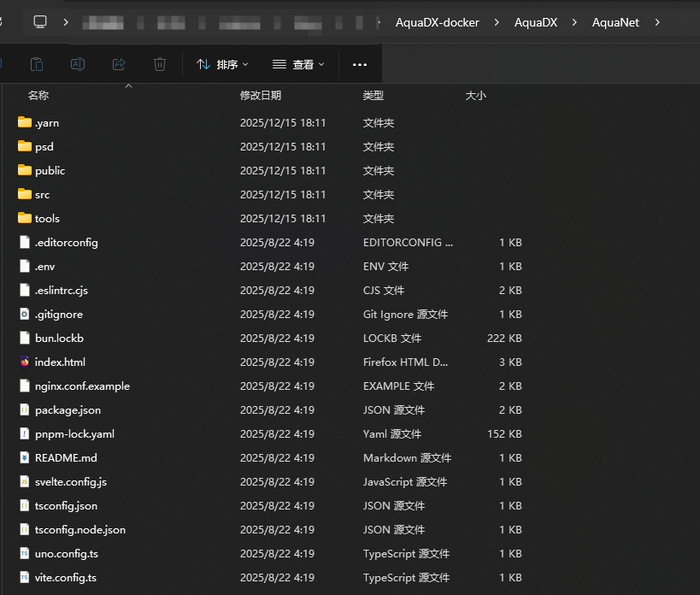Click the "LOCKB 文件" type cell
Image resolution: width=700 pixels, height=595 pixels.
pyautogui.click(x=392, y=339)
